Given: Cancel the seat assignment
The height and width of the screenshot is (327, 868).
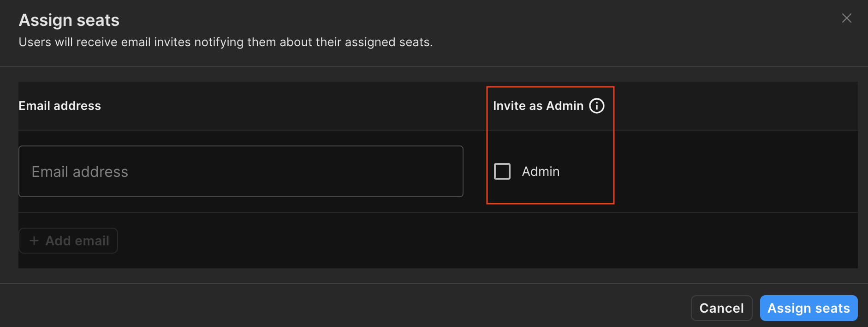Looking at the screenshot, I should point(721,308).
